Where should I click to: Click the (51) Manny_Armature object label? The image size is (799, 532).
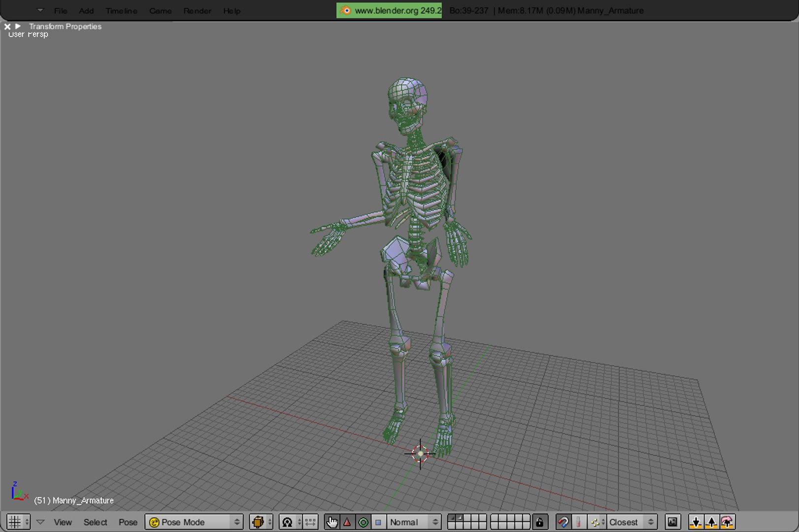pos(74,500)
